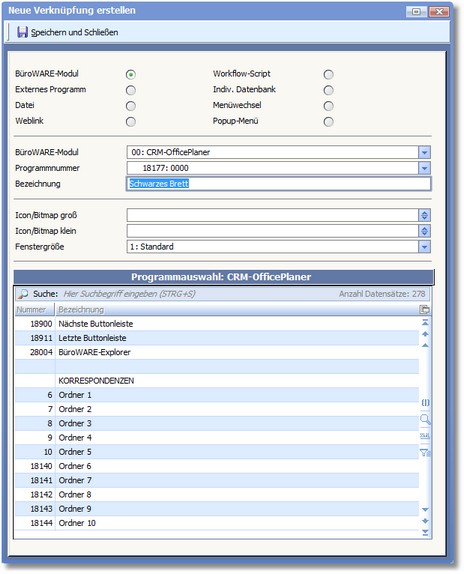Image resolution: width=464 pixels, height=574 pixels.
Task: Click the Icon/Bitmap groß stepper arrows
Action: click(x=424, y=215)
